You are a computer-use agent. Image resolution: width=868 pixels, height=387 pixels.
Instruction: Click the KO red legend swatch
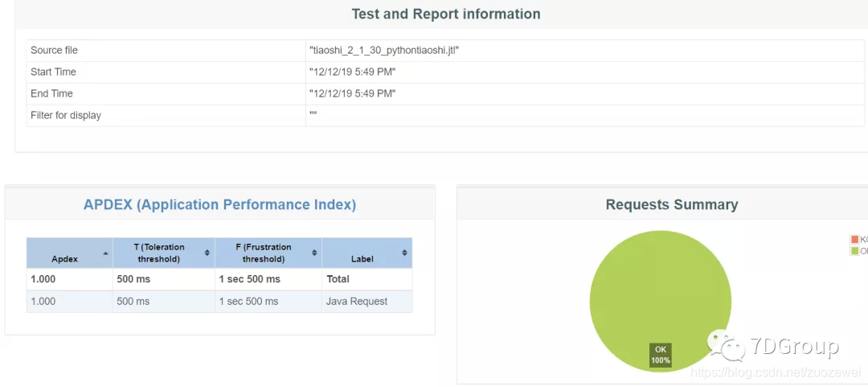pos(854,240)
